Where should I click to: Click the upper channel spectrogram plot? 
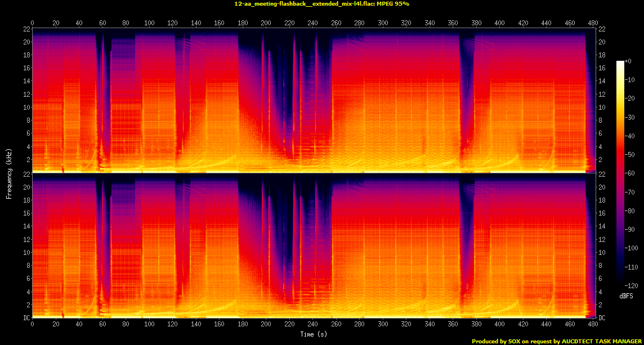[x=314, y=100]
